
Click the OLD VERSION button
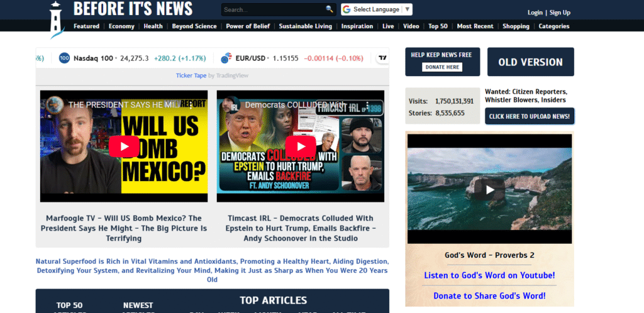tap(531, 62)
